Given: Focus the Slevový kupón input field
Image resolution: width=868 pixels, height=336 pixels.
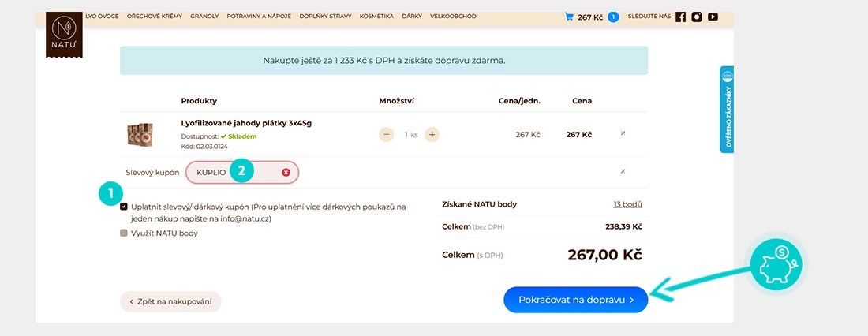Looking at the screenshot, I should click(242, 172).
